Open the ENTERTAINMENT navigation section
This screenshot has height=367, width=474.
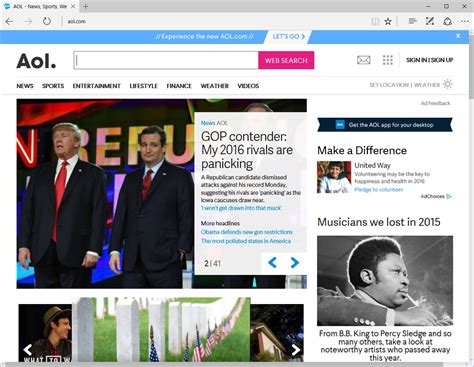click(97, 86)
